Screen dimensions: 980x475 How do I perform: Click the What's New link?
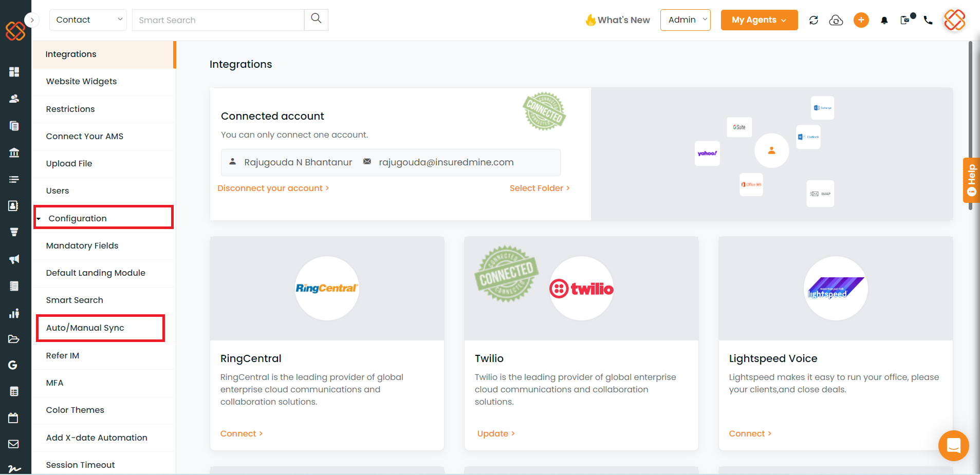(x=618, y=20)
